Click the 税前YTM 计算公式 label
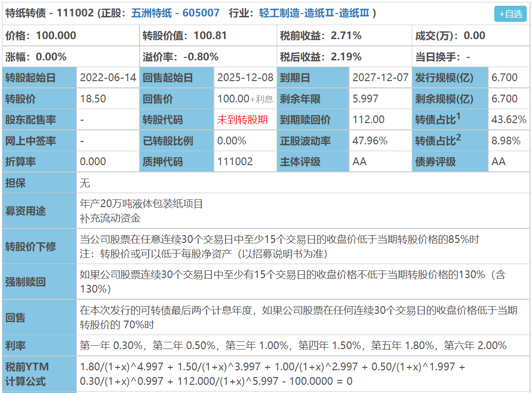 point(27,374)
